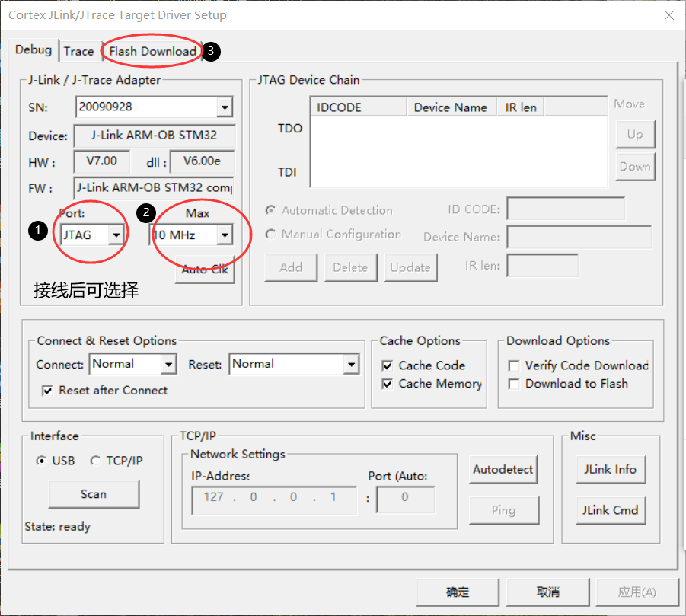Enable Verify Code Download checkbox

pyautogui.click(x=514, y=365)
